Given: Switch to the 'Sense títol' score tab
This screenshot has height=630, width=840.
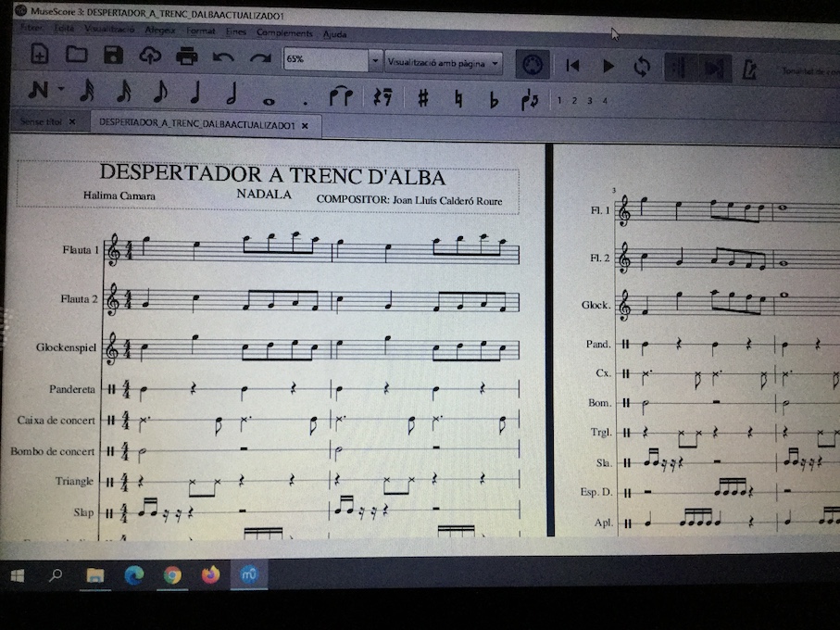Looking at the screenshot, I should click(42, 121).
